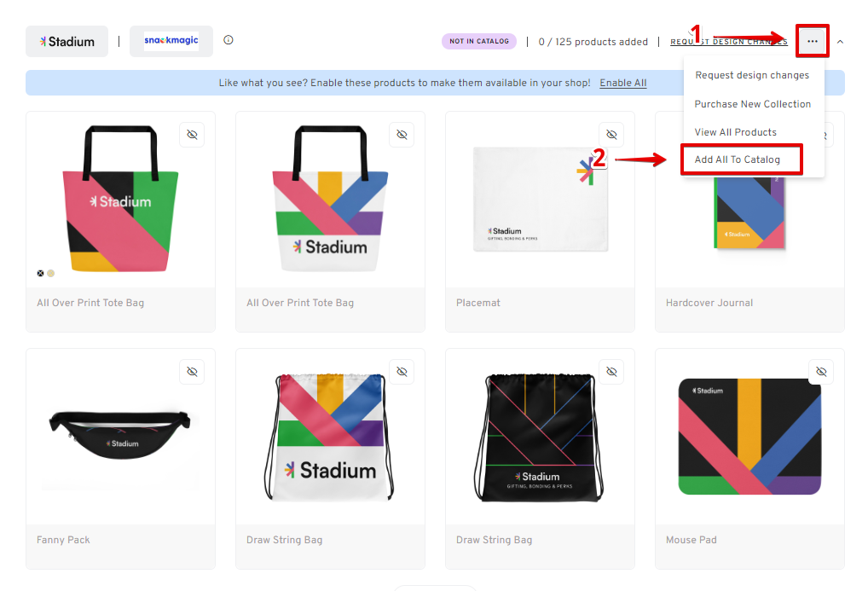Hide the Placemat product

click(611, 134)
